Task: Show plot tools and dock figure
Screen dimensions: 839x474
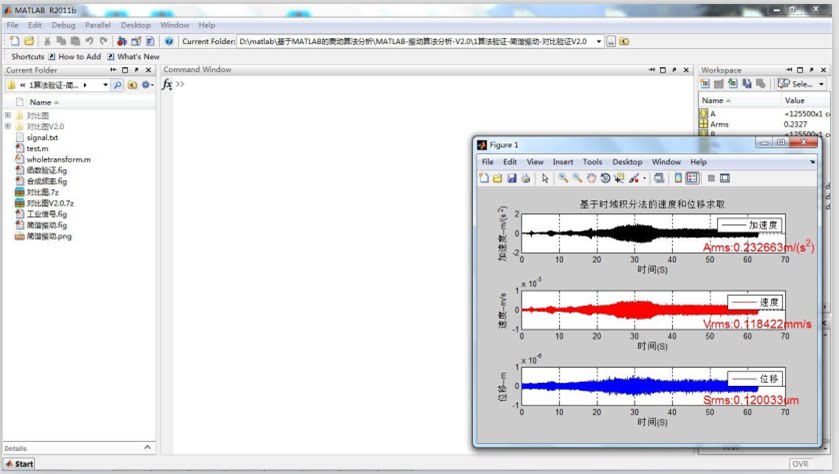Action: pyautogui.click(x=725, y=178)
